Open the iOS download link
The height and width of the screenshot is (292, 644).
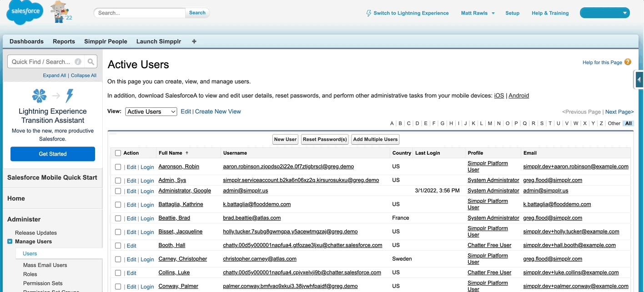(499, 96)
